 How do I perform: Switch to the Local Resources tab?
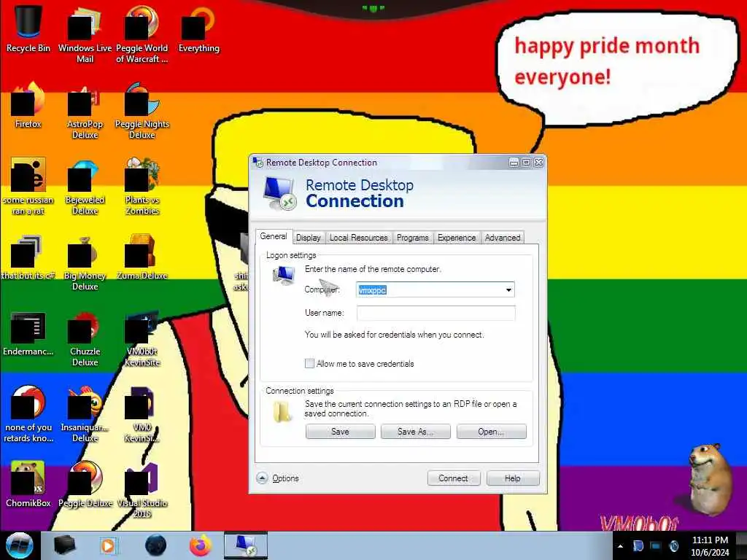359,238
